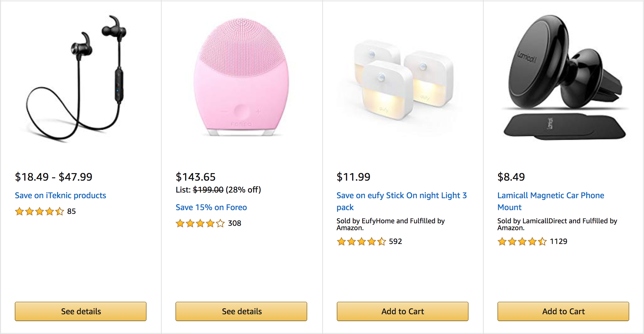Screen dimensions: 644x334
Task: Click the Lamicall car phone mount image
Action: [563, 78]
